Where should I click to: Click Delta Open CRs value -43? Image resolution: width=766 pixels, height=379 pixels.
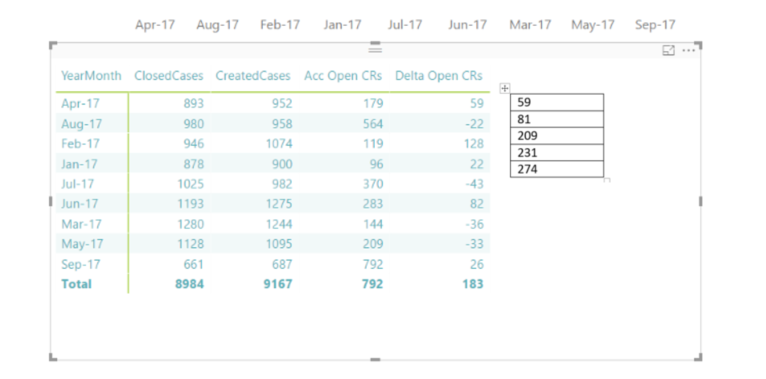click(474, 184)
